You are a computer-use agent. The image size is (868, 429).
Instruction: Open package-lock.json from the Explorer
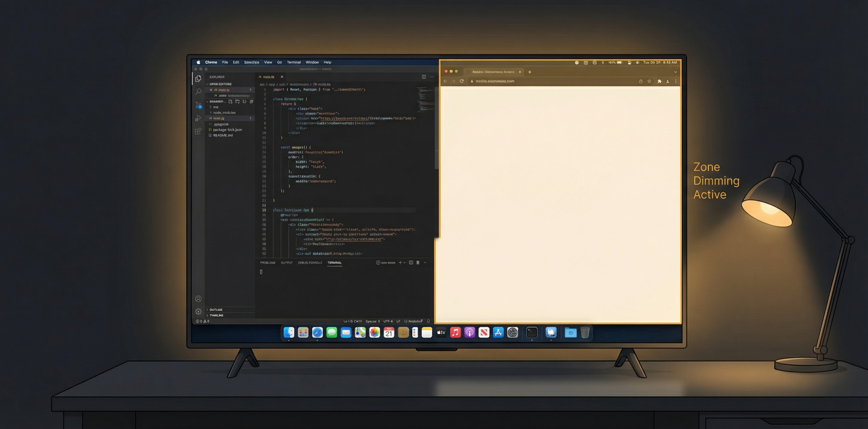click(x=227, y=130)
